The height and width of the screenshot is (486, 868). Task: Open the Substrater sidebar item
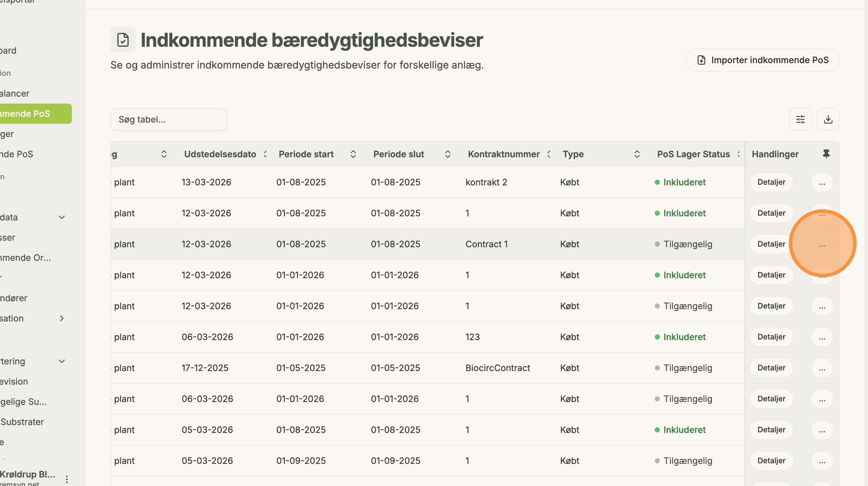(x=22, y=422)
